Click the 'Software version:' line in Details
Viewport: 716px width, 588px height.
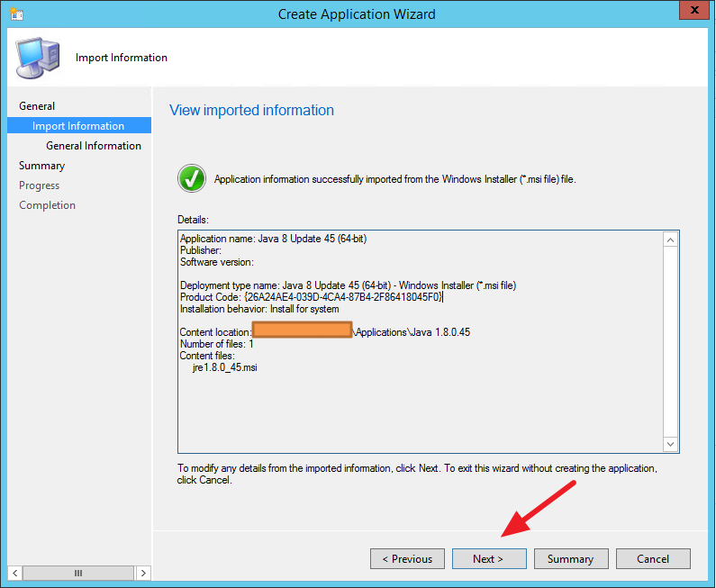click(x=217, y=262)
